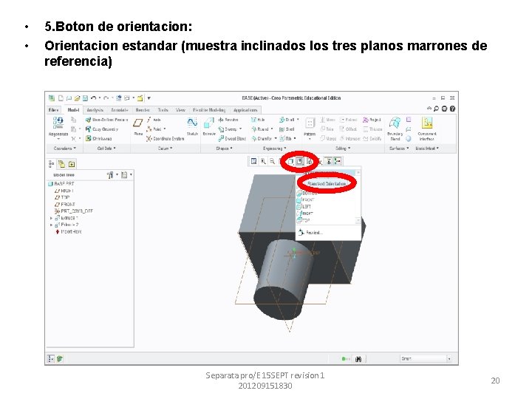Select the Boundary Blend tool
Screen dimensions: 532x399
tap(395, 129)
